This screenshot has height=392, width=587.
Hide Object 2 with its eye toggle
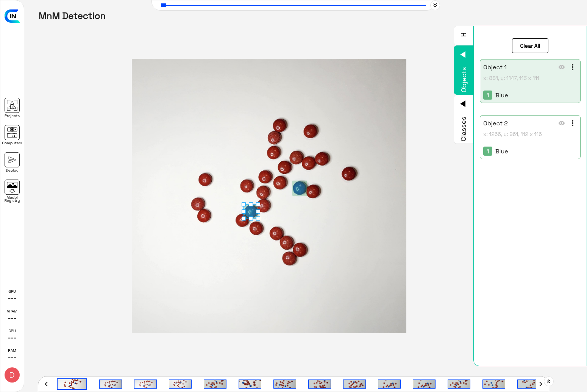(562, 123)
